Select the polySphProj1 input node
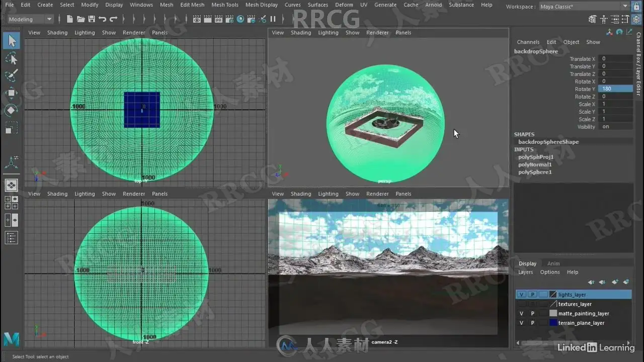Screen dimensions: 644x362 click(x=536, y=157)
